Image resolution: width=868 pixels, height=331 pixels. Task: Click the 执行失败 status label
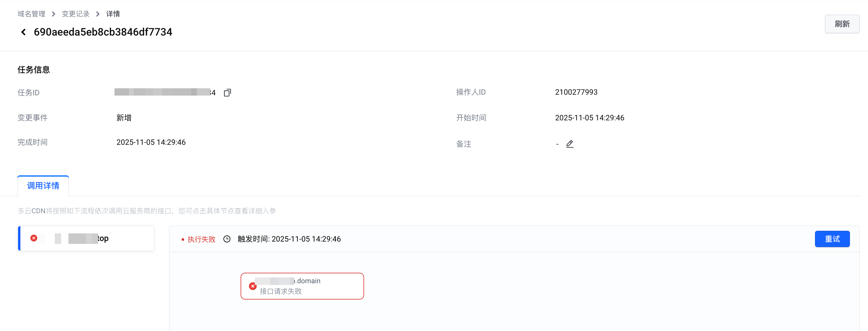[x=201, y=239]
